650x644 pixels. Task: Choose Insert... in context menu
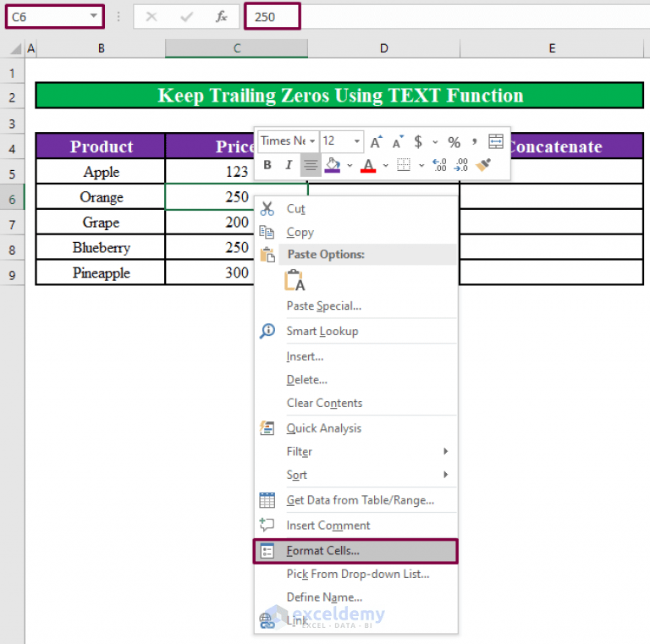point(355,356)
